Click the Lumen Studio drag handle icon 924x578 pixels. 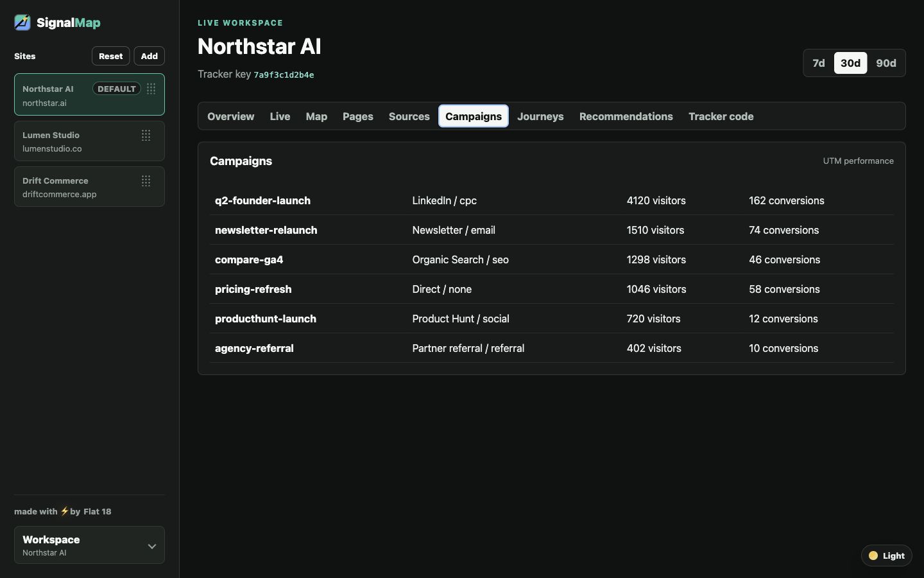click(146, 135)
